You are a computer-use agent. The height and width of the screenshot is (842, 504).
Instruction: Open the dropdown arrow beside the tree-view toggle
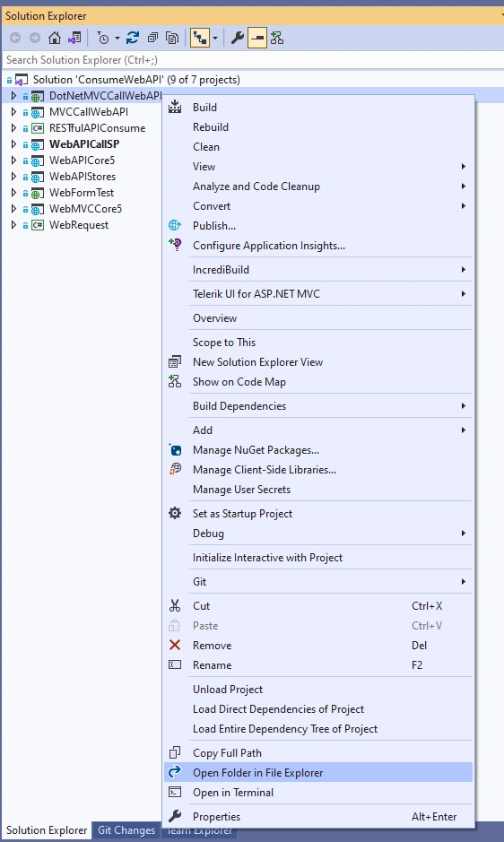[215, 39]
